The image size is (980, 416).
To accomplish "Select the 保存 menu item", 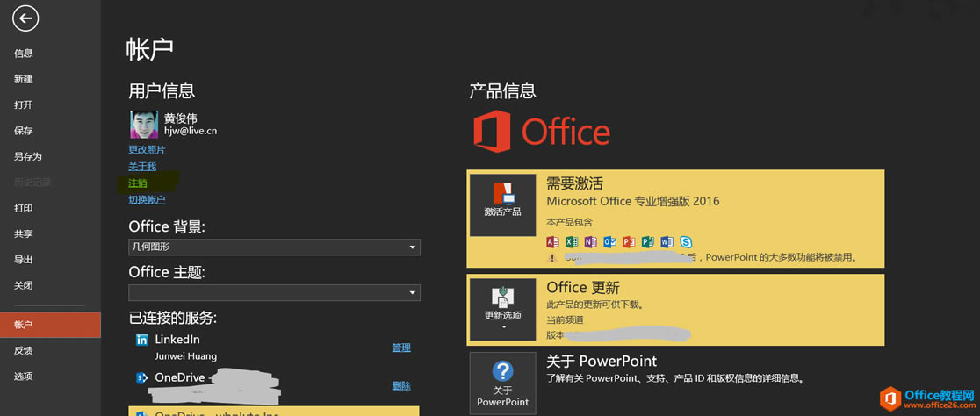I will [50, 131].
